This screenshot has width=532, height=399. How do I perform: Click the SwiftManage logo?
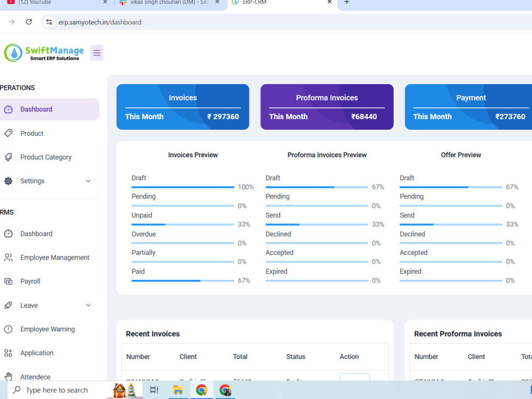click(x=44, y=53)
